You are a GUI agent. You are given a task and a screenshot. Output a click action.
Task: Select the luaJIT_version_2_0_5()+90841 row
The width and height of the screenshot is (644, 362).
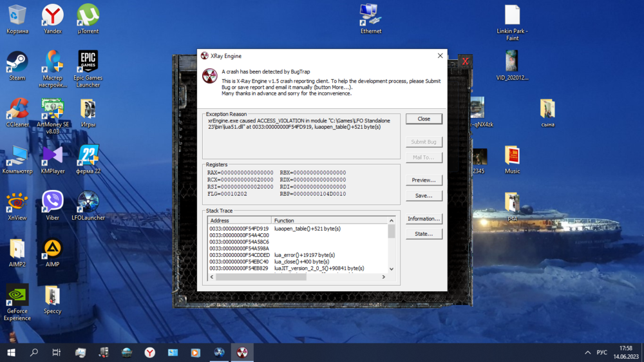pyautogui.click(x=298, y=268)
